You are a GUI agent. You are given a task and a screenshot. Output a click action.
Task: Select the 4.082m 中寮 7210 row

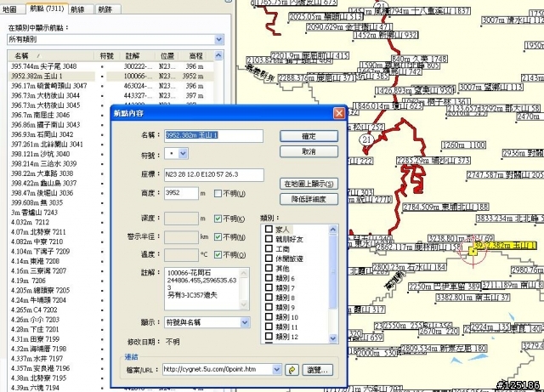tap(59, 241)
